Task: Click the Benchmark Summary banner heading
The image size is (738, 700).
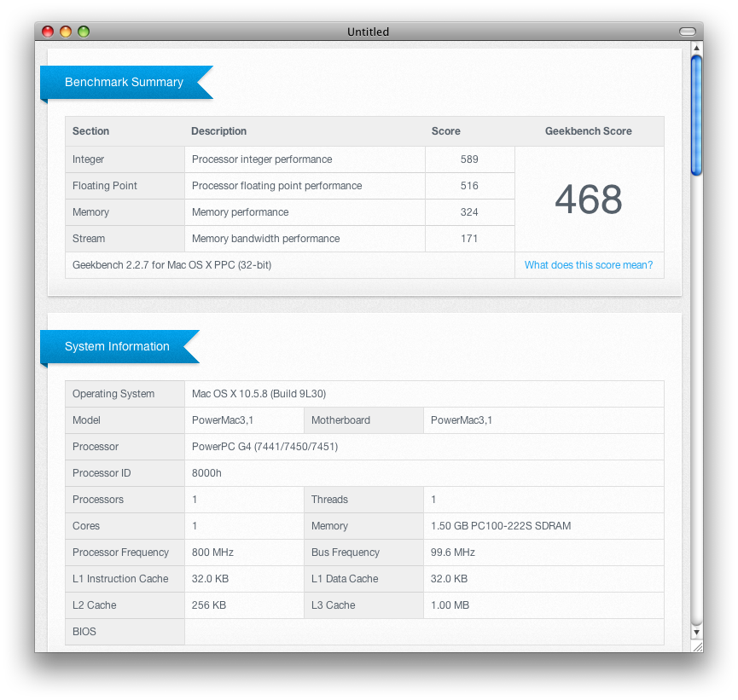Action: 125,82
